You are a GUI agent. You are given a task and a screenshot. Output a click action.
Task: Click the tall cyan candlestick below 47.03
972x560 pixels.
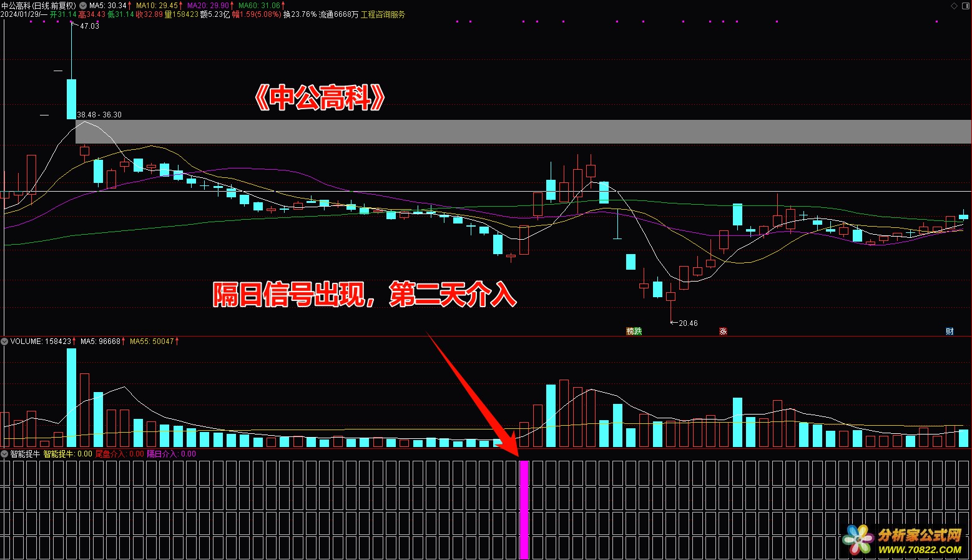coord(71,99)
